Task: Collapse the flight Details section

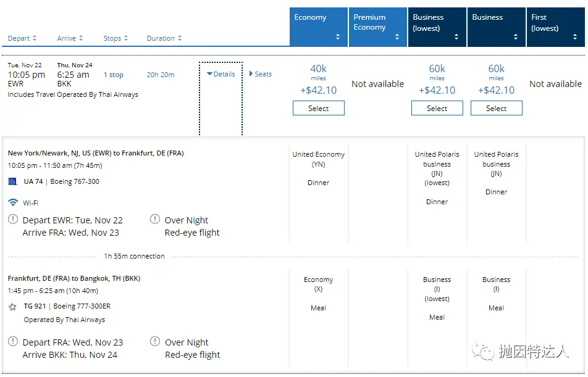Action: [220, 74]
